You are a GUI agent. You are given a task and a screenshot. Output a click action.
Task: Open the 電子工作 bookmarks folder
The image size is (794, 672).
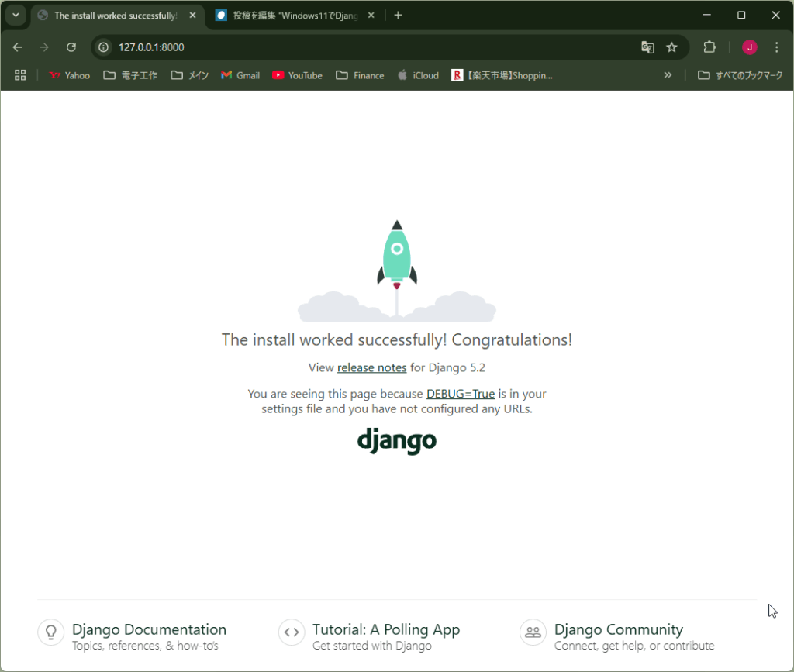click(x=130, y=75)
